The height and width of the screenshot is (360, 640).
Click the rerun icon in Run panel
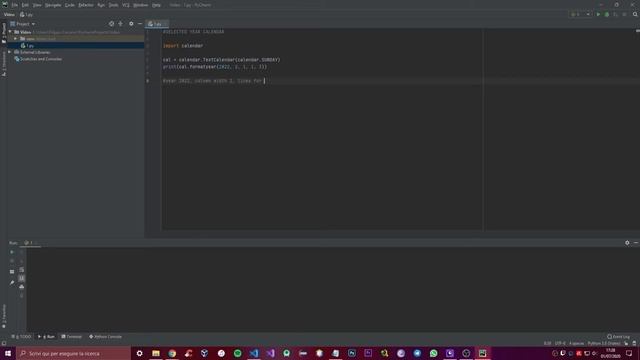click(12, 252)
